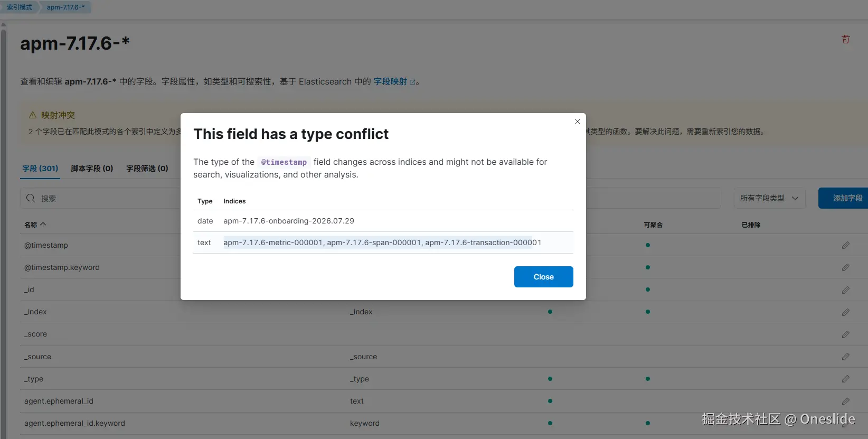This screenshot has height=439, width=868.
Task: Edit the _index field pencil icon
Action: 845,312
